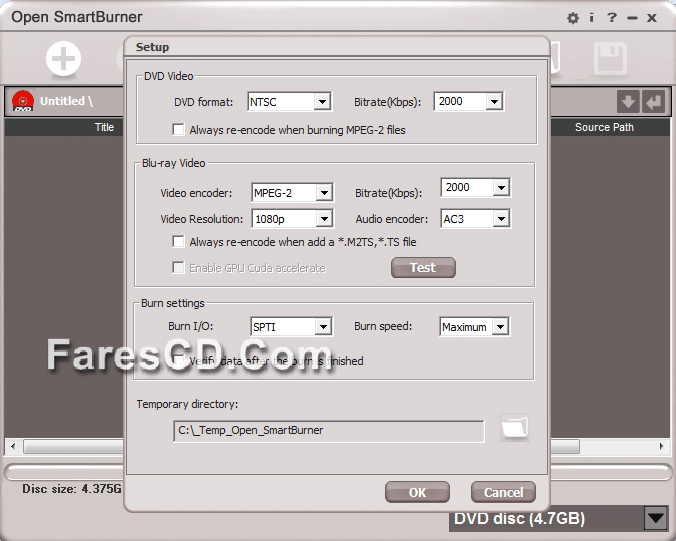Click OK to confirm Setup

point(417,492)
